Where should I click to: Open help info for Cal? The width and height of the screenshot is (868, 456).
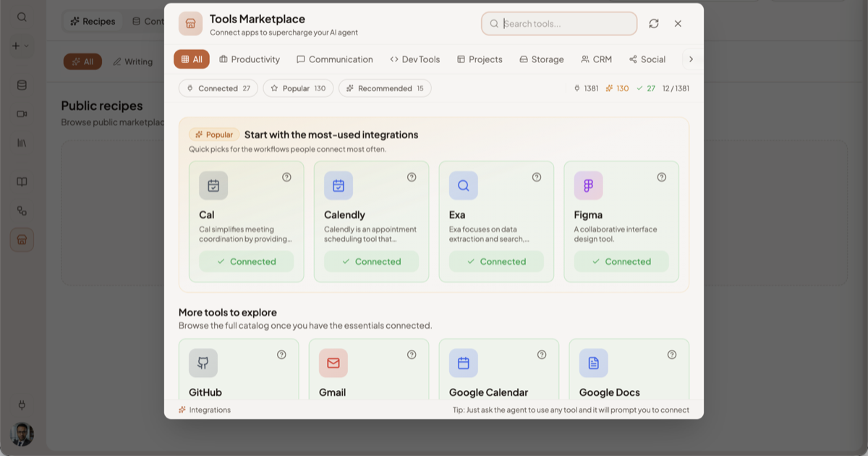click(x=286, y=177)
